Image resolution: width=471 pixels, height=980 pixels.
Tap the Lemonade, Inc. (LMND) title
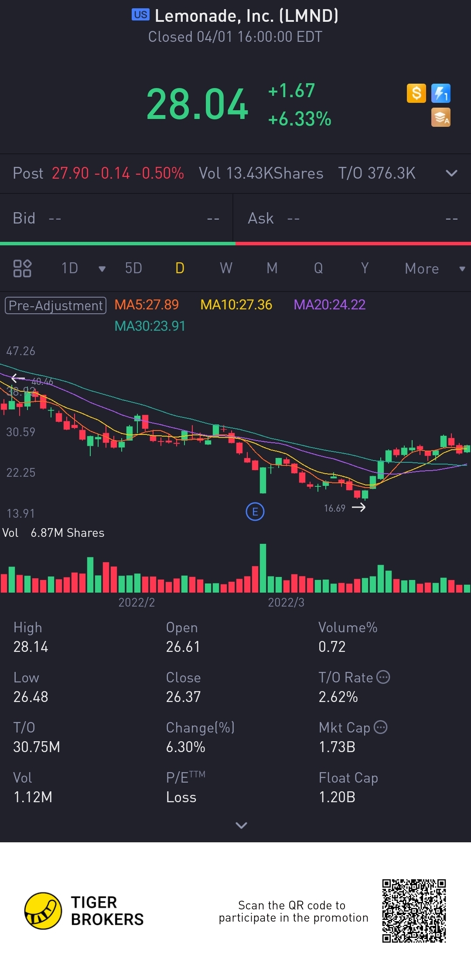246,16
